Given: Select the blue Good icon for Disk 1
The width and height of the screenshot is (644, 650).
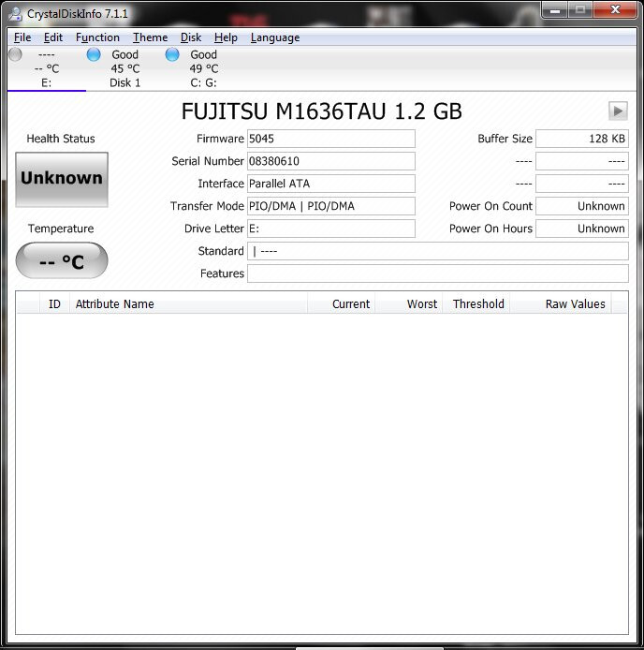Looking at the screenshot, I should coord(94,54).
